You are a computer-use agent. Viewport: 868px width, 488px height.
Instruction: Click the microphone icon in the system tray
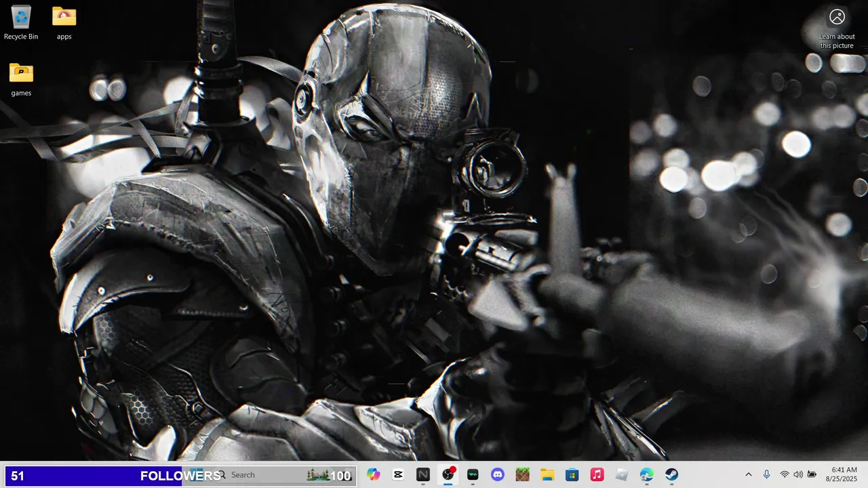coord(766,474)
